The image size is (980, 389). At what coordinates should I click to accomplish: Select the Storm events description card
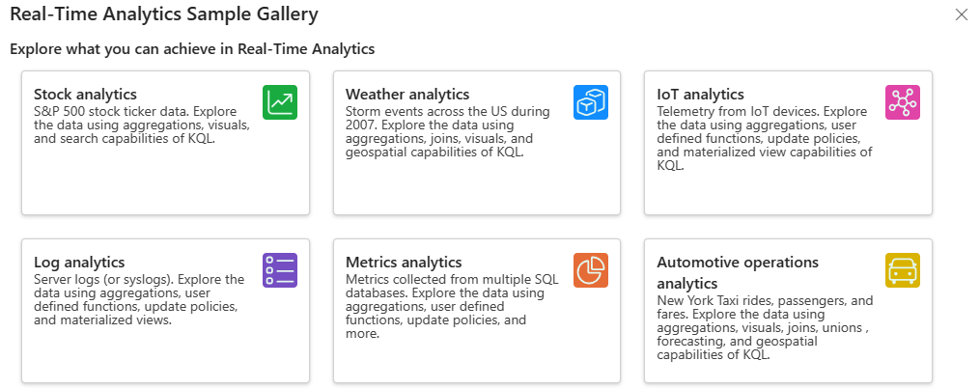click(447, 131)
